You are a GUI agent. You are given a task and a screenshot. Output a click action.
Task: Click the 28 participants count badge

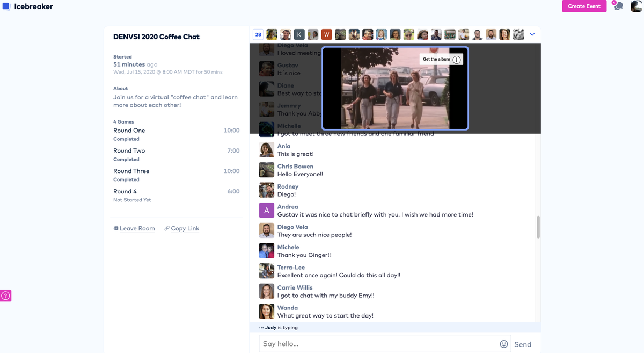(258, 34)
